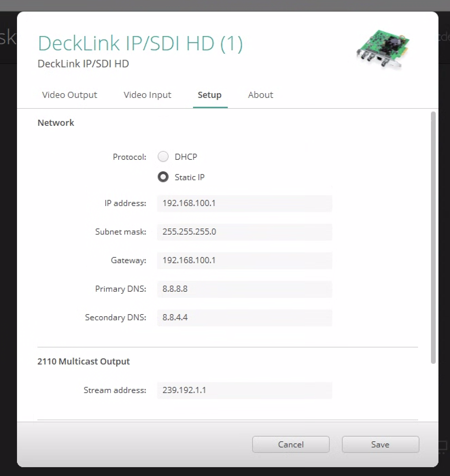Click the IP address input field

[x=244, y=203]
